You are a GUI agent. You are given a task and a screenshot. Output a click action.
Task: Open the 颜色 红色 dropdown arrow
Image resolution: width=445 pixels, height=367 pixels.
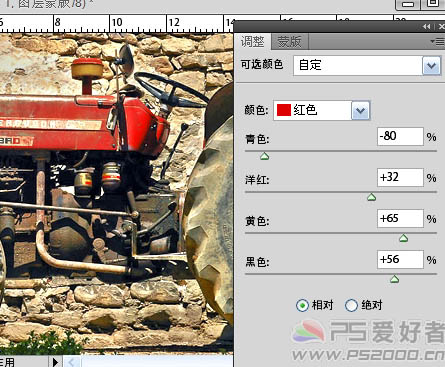(x=360, y=110)
